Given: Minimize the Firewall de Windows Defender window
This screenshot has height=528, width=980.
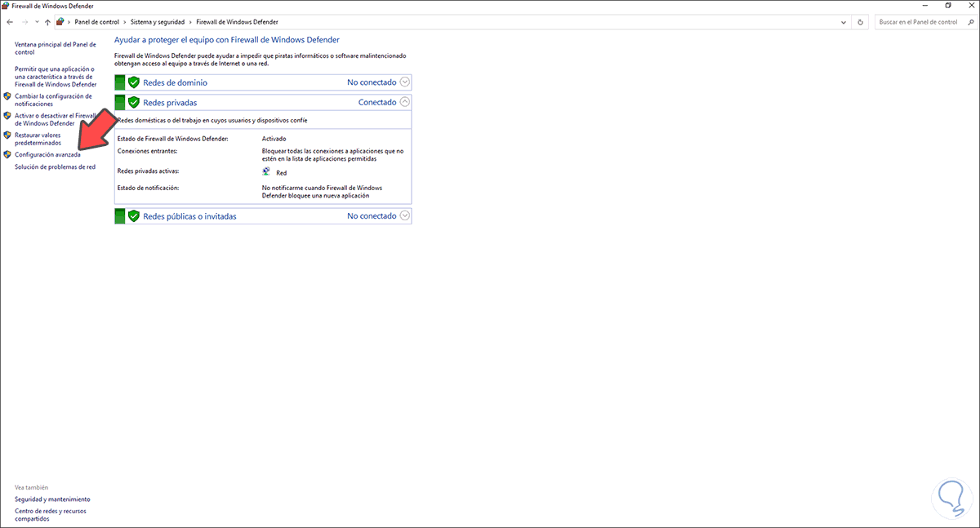Looking at the screenshot, I should pyautogui.click(x=924, y=5).
